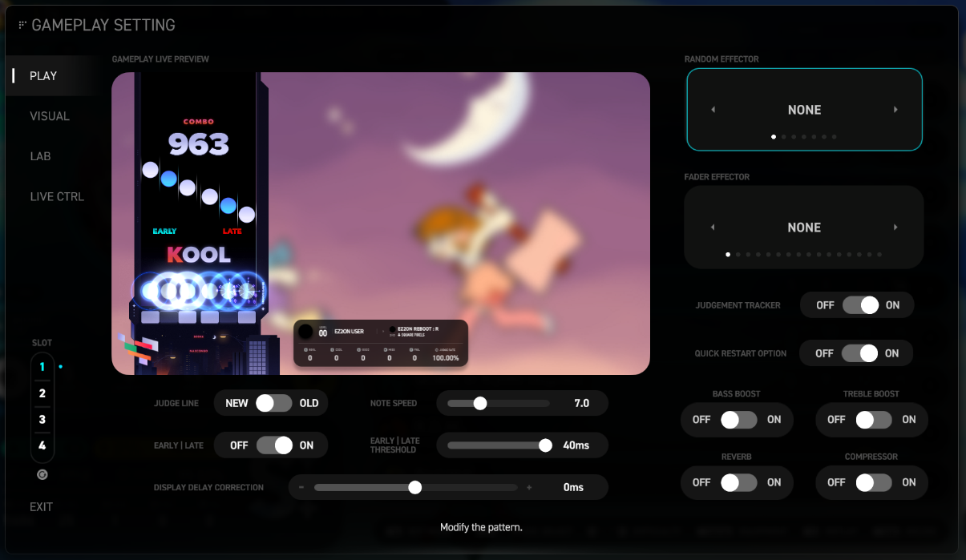Enable the Bass Boost toggle
The image size is (966, 560).
(x=738, y=419)
